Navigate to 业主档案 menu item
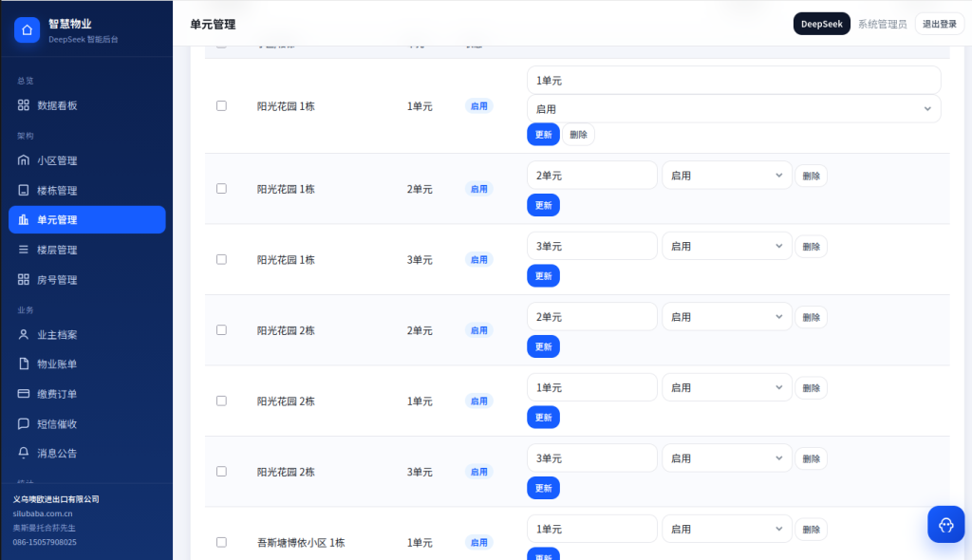Viewport: 972px width, 560px height. point(86,334)
